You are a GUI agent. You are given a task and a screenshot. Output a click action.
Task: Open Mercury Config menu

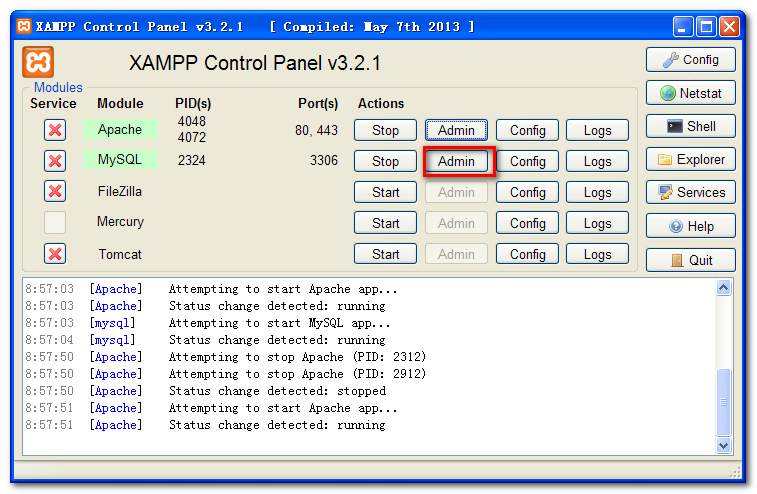pos(527,223)
